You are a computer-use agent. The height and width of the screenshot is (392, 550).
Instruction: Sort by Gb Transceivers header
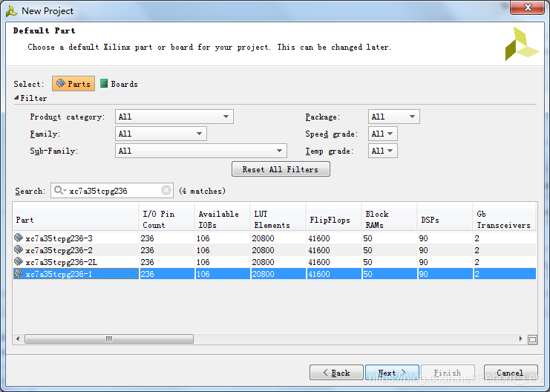[505, 220]
